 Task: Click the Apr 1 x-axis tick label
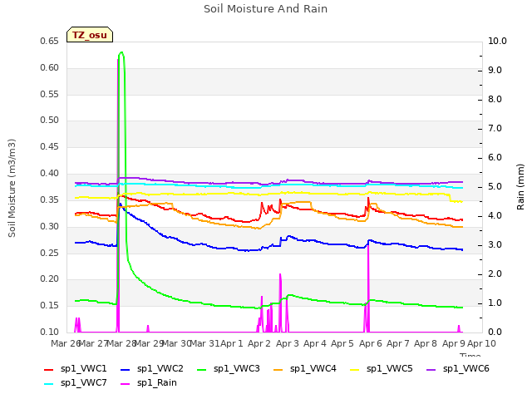click(x=232, y=343)
